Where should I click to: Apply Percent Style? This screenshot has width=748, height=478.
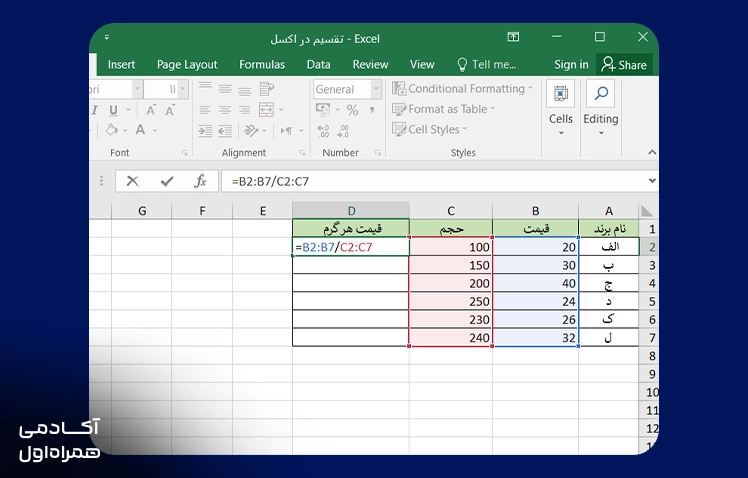[353, 110]
